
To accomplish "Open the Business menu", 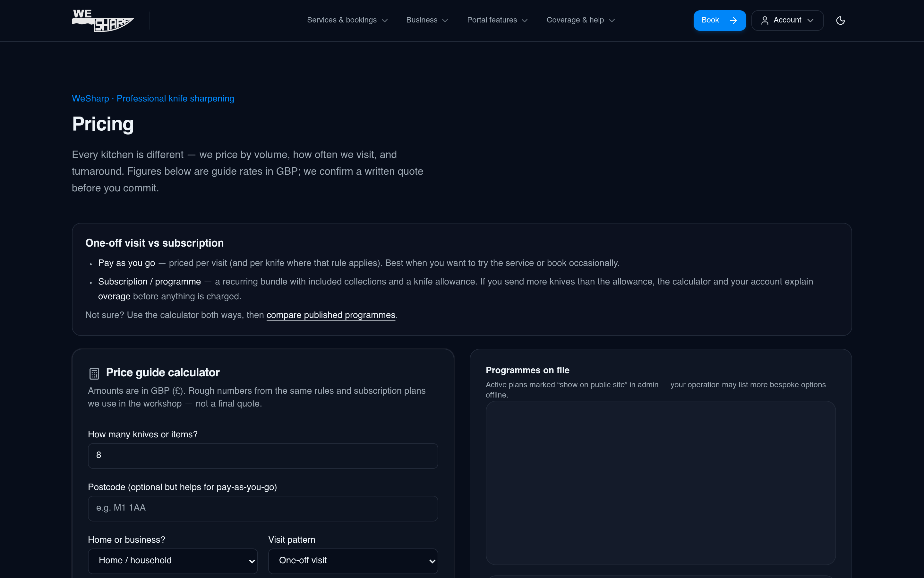I will point(427,20).
